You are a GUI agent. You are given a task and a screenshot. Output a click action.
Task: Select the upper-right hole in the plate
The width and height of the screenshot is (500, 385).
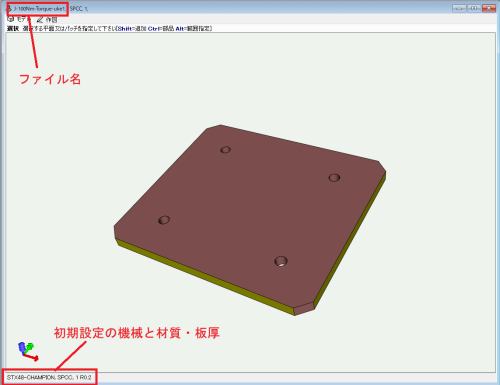[x=334, y=178]
